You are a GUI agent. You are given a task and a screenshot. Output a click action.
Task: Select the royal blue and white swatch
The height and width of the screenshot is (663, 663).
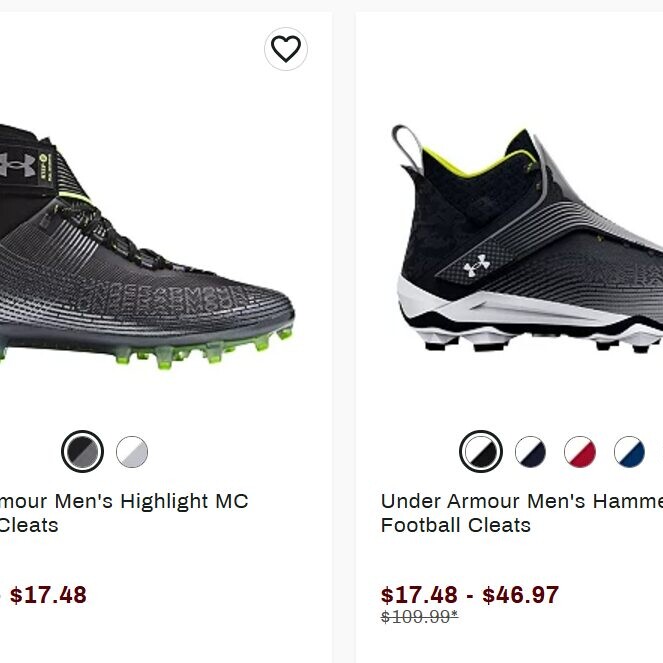tap(629, 452)
